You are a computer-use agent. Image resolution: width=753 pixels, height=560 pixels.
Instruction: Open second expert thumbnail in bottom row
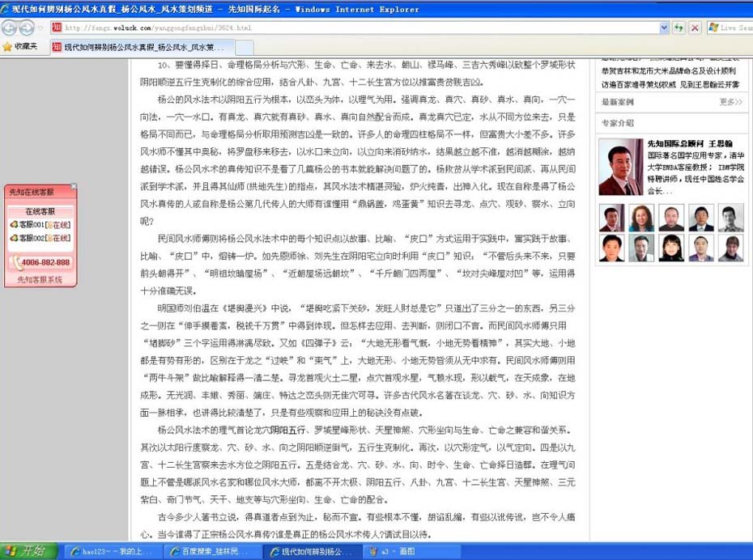click(x=641, y=248)
